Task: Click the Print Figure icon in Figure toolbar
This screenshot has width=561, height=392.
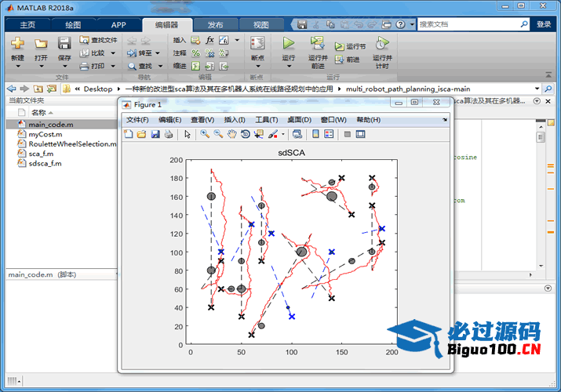Action: pos(169,134)
